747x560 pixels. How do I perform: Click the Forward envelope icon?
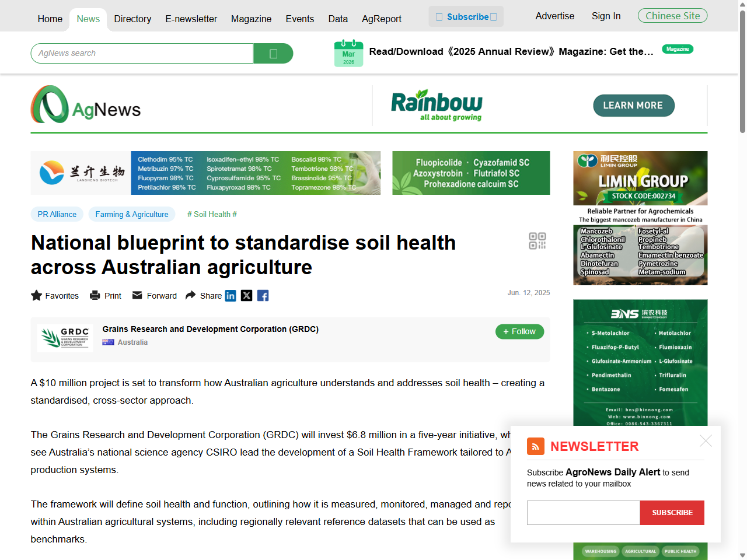tap(137, 295)
